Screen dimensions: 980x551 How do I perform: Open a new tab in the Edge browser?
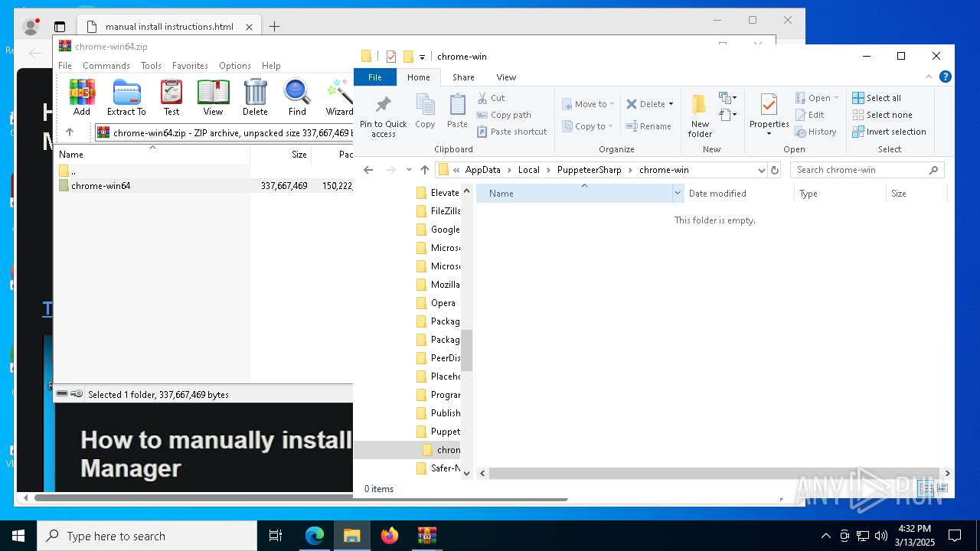(x=274, y=27)
